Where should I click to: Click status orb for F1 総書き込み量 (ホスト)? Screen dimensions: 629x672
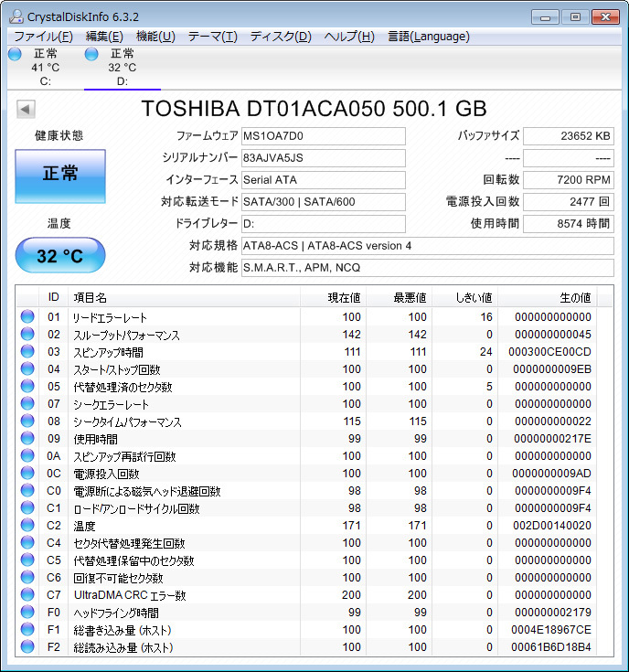tap(27, 629)
